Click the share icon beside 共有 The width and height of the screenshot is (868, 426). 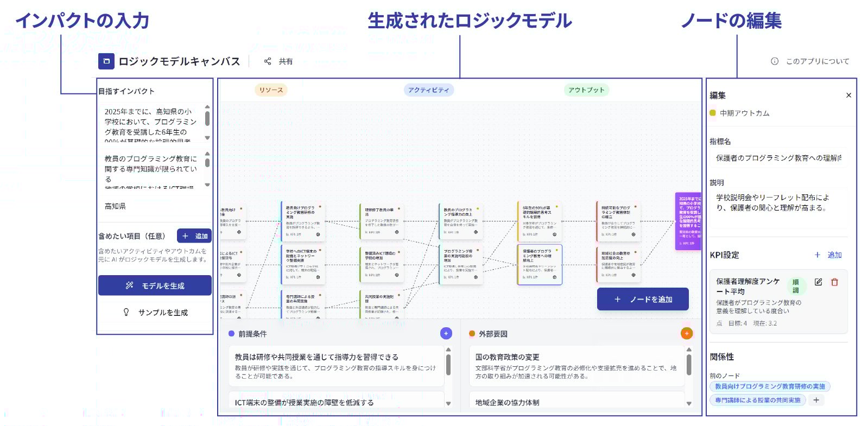point(268,61)
